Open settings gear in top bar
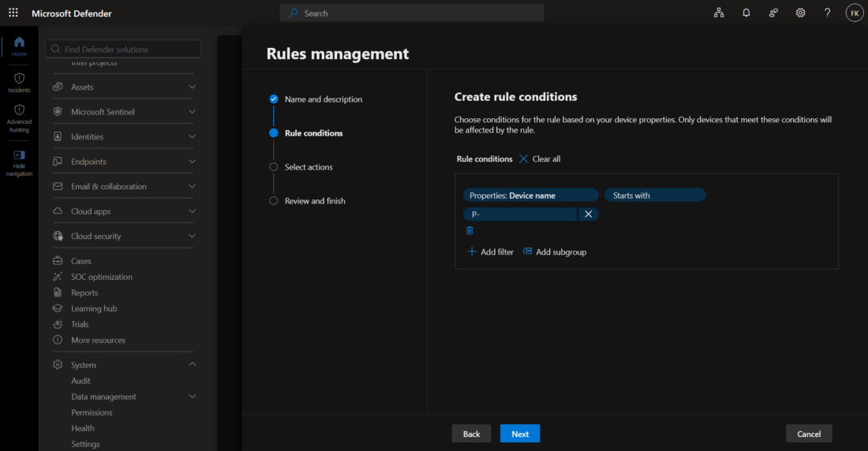Screen dimensions: 868x451 click(800, 13)
